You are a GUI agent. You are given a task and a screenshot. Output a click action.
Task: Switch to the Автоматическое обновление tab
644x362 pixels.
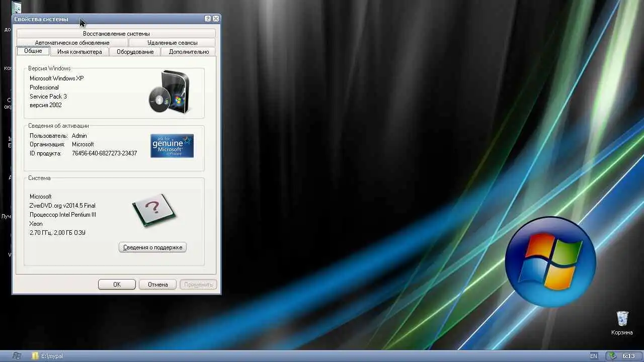72,43
